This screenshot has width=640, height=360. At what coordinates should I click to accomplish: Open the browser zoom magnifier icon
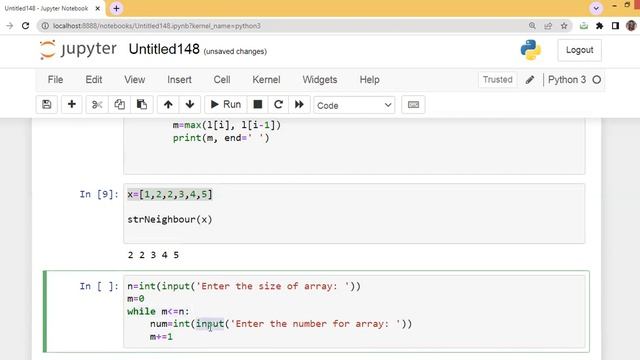point(532,26)
